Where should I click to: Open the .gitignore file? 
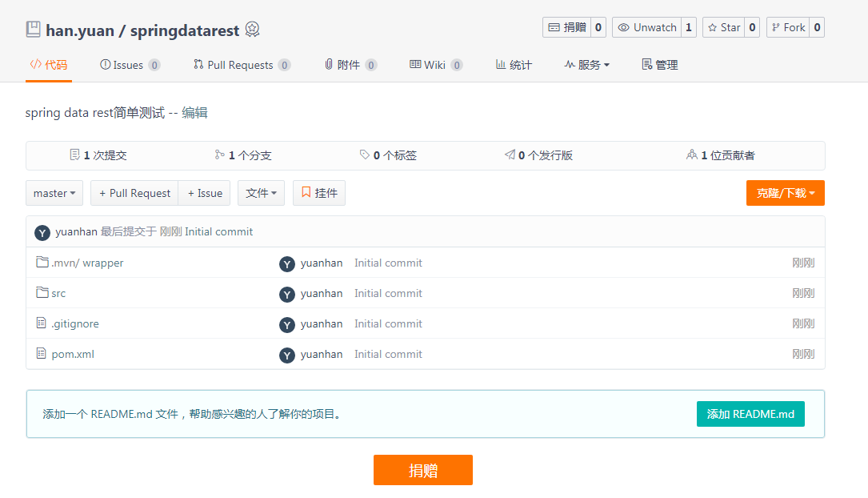(75, 324)
